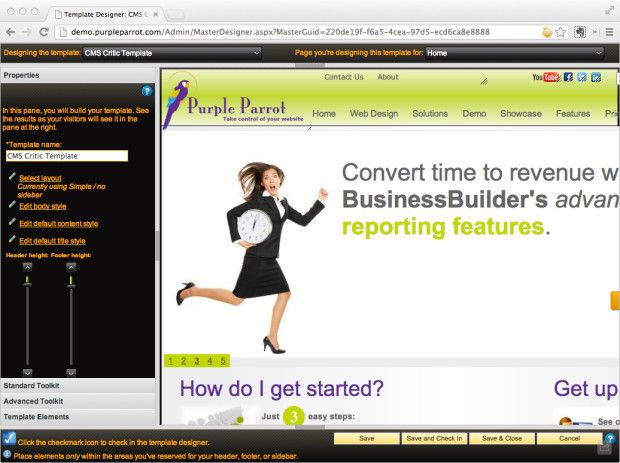Image resolution: width=620 pixels, height=463 pixels.
Task: Click pencil icon beside Edit default content style
Action: (12, 221)
